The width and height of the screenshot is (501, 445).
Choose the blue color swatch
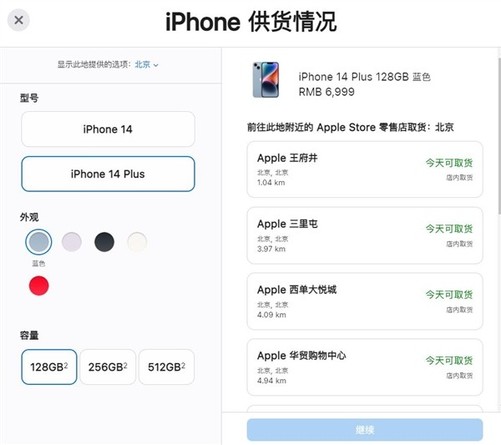pyautogui.click(x=39, y=242)
